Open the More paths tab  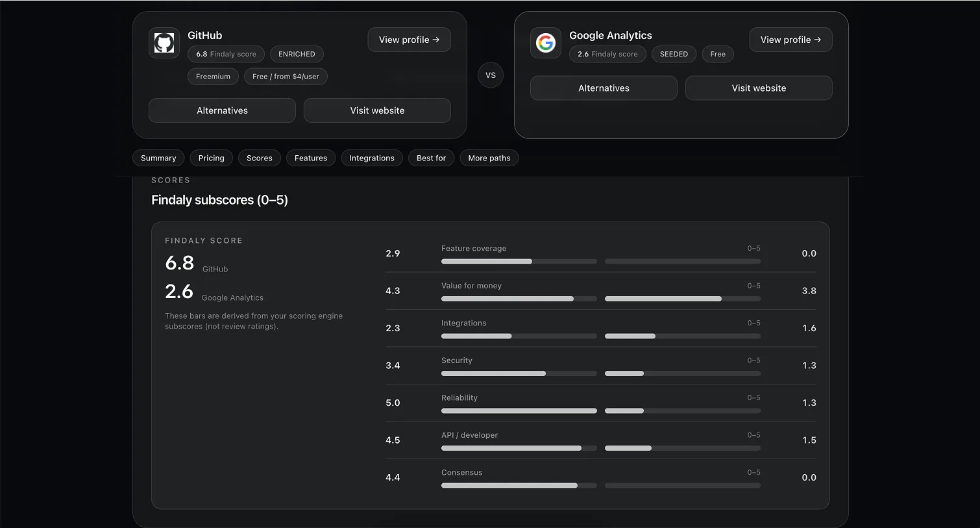[489, 158]
